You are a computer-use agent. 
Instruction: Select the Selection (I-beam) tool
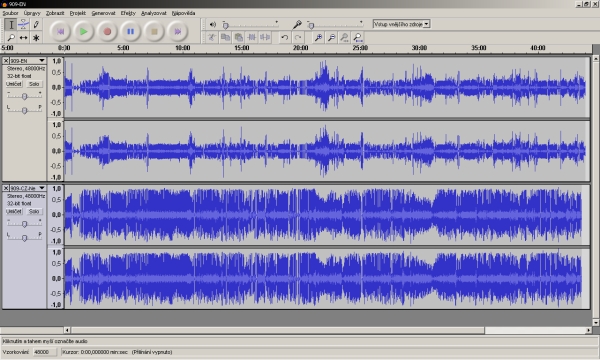point(11,25)
